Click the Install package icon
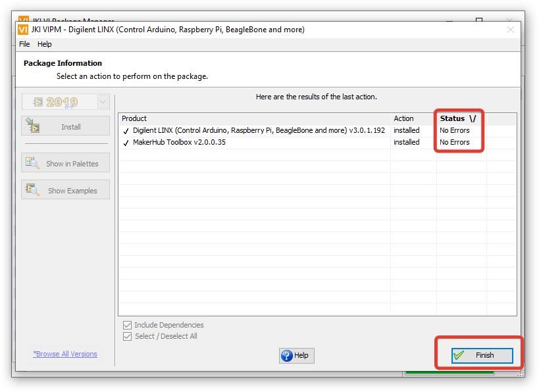 point(32,127)
